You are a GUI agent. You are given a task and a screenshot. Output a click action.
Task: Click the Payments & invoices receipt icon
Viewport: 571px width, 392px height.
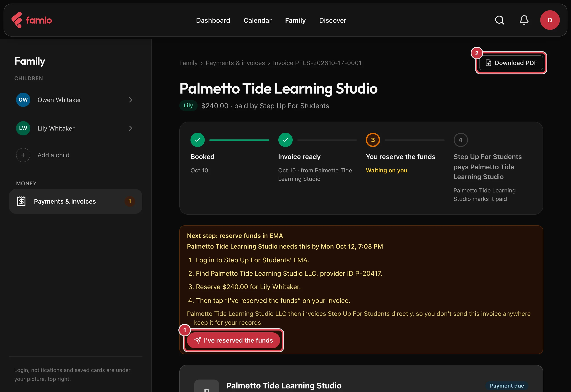pyautogui.click(x=21, y=201)
